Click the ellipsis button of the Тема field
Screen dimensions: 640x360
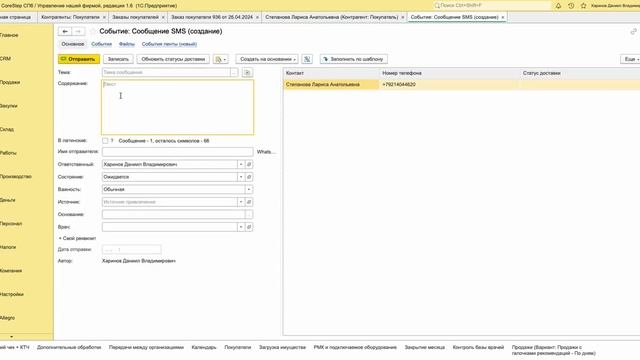(234, 73)
